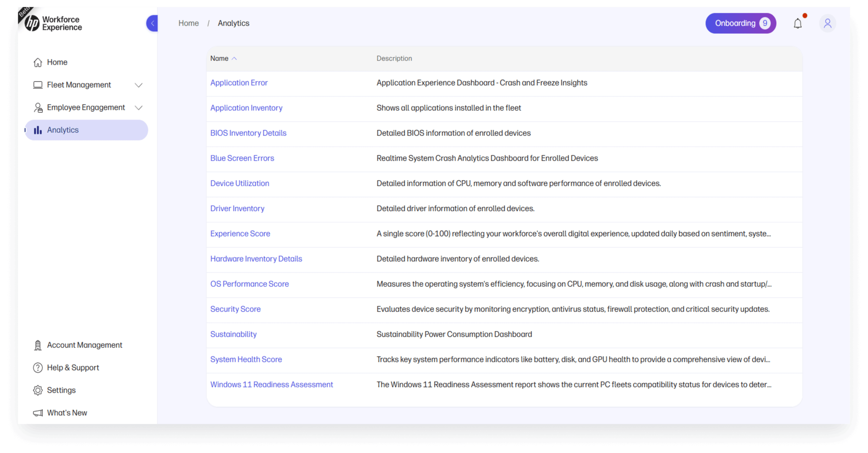The image size is (868, 453).
Task: Click the Fleet Management laptop icon
Action: point(38,85)
